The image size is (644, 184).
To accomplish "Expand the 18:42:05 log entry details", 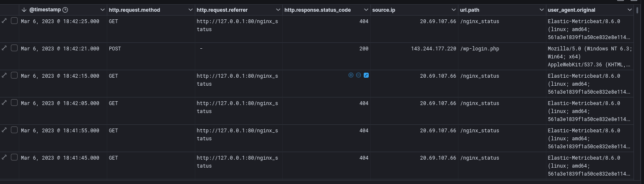I will (x=4, y=103).
